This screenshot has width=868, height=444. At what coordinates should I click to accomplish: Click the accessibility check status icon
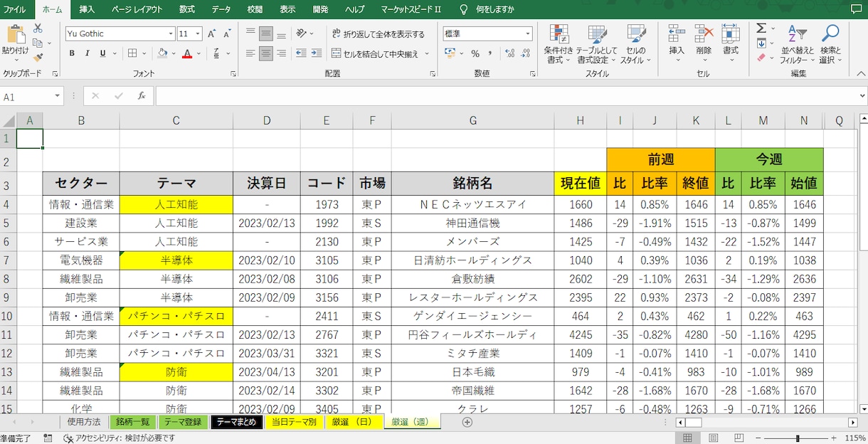point(68,438)
